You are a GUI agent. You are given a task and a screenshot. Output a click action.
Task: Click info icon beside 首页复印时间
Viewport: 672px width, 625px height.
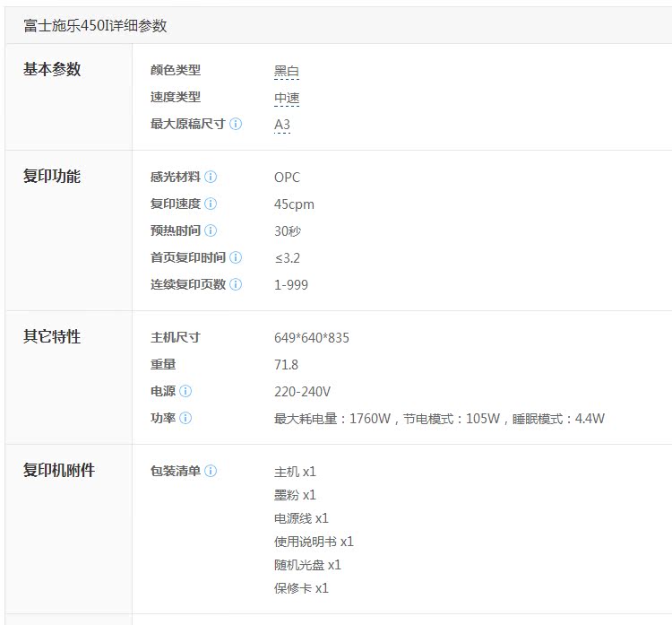pyautogui.click(x=236, y=257)
